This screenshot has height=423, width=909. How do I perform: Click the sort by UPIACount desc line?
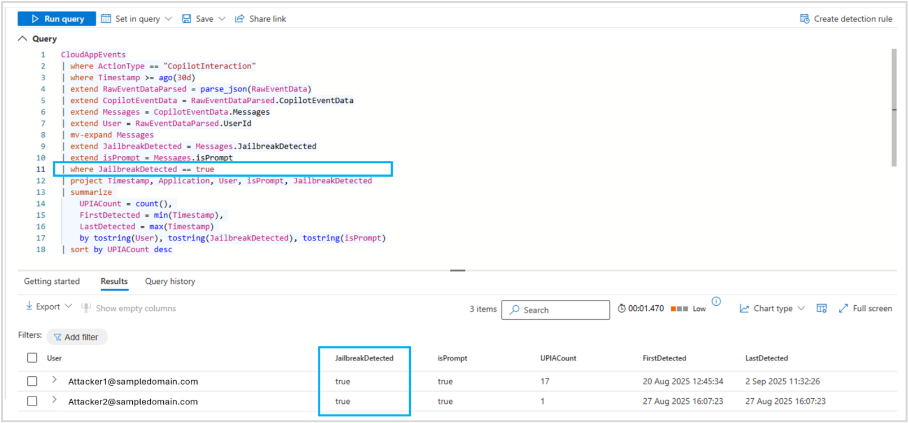121,249
